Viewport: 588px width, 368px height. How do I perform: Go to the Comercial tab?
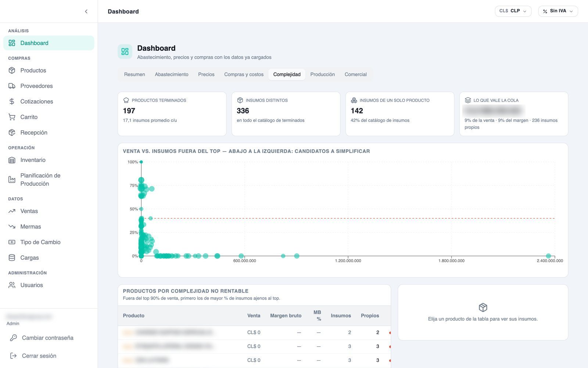[x=356, y=74]
